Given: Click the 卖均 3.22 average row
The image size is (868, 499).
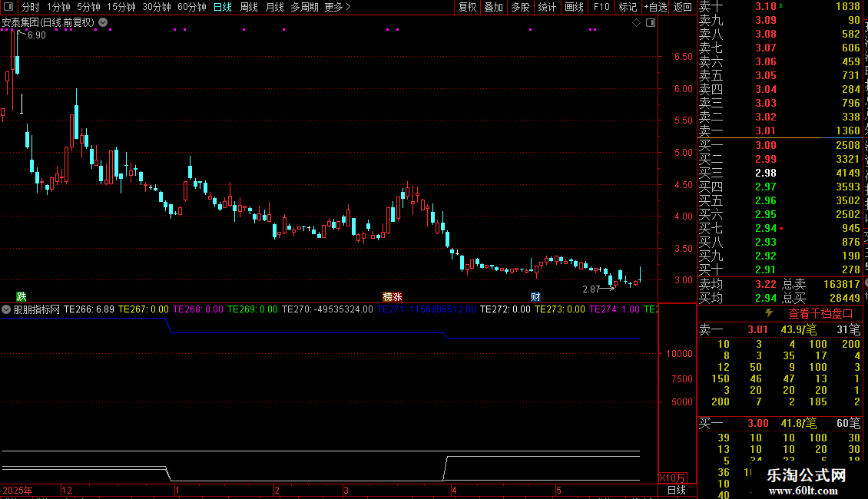Looking at the screenshot, I should click(x=737, y=284).
